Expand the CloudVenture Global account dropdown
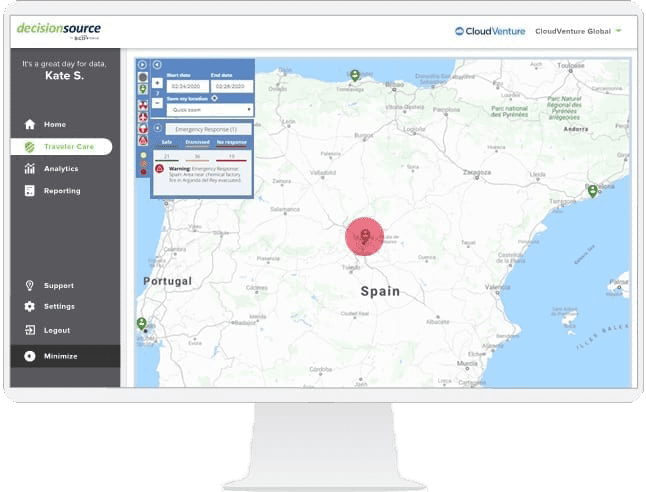 [619, 30]
